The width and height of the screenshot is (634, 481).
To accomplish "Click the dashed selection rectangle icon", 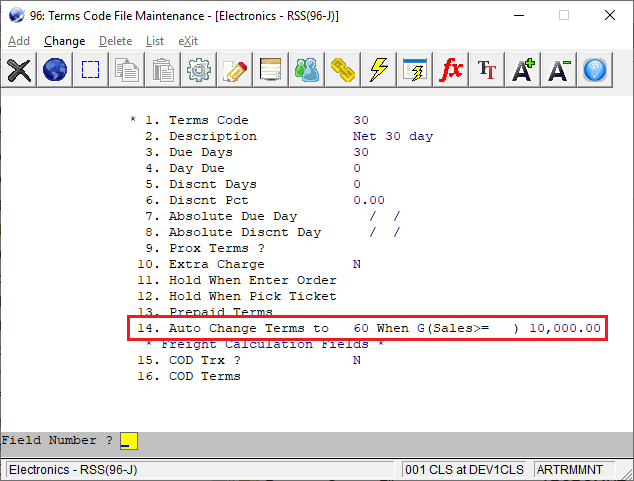I will pos(91,70).
